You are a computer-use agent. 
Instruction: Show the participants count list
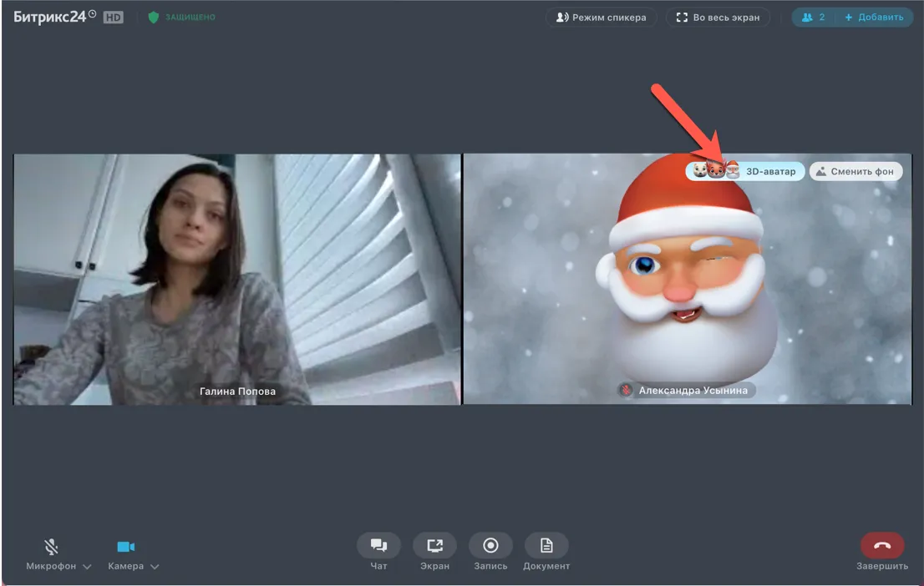pos(813,17)
